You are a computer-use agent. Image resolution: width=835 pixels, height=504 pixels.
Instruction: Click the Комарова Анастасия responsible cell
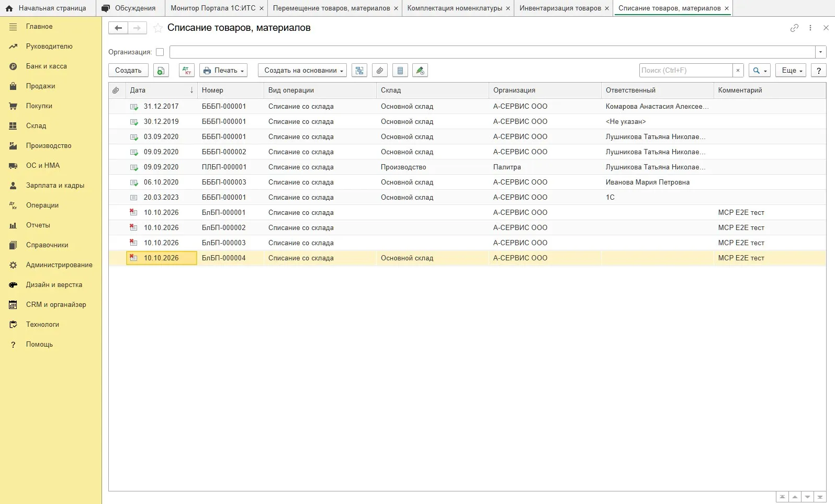click(x=657, y=107)
